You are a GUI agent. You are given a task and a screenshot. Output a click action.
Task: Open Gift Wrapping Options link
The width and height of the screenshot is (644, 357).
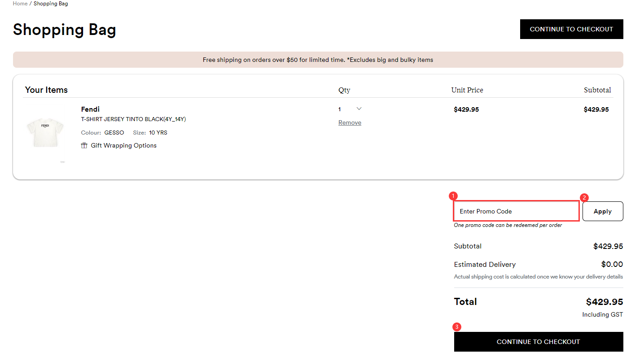point(123,145)
